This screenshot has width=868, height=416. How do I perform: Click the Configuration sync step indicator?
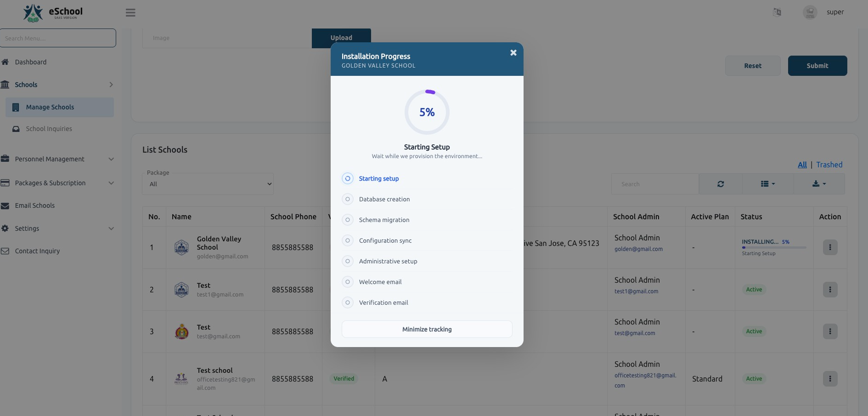[x=348, y=240]
